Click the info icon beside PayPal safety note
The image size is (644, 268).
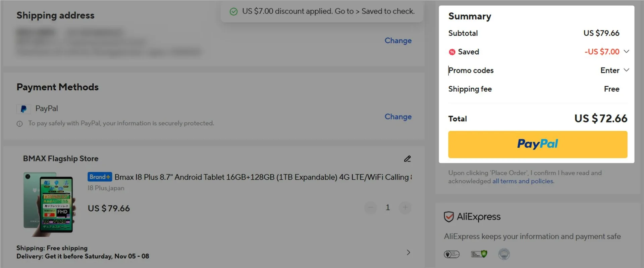(x=20, y=124)
